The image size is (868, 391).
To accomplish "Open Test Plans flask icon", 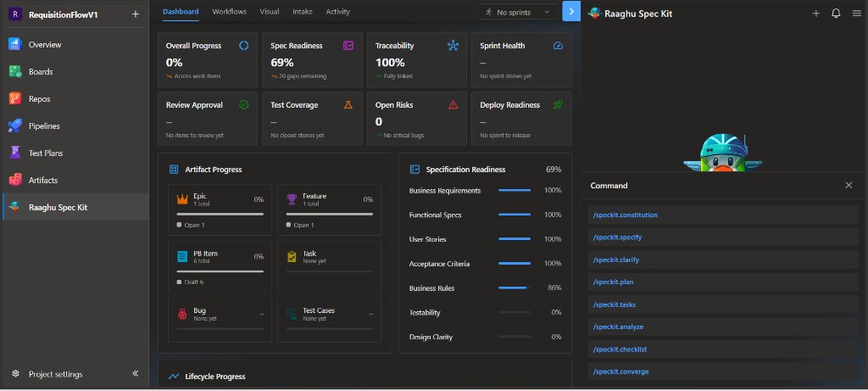I will pos(15,153).
